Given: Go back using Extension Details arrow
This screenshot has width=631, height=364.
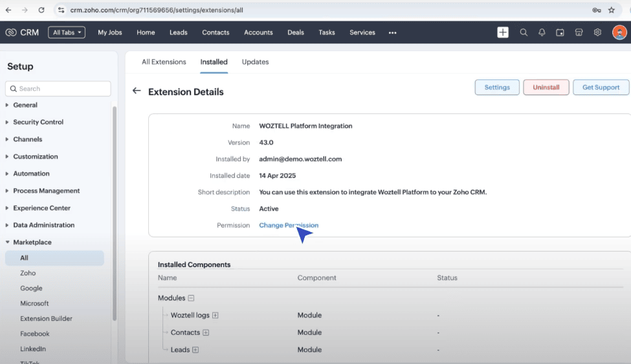Looking at the screenshot, I should tap(137, 91).
